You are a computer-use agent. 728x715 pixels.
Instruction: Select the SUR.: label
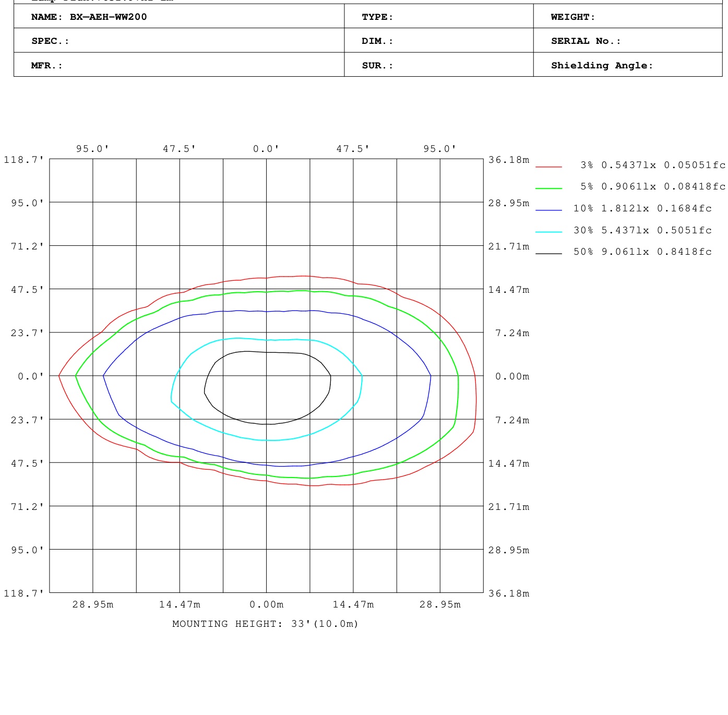[x=377, y=66]
